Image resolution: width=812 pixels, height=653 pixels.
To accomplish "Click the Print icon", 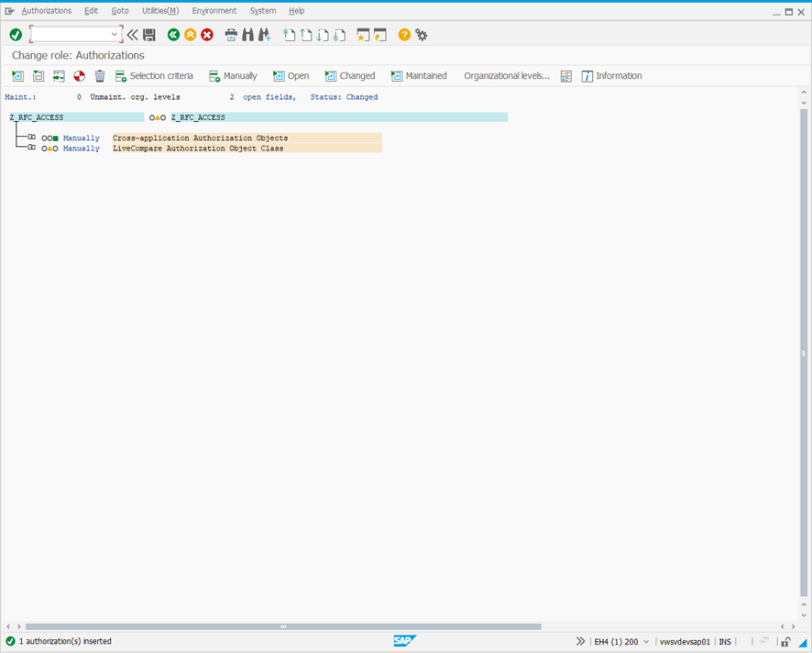I will pos(231,34).
